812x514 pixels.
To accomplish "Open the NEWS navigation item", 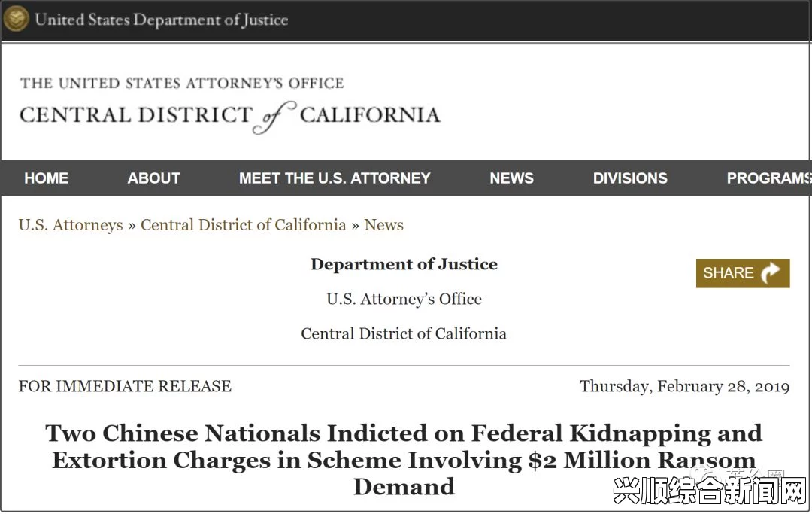I will 512,178.
